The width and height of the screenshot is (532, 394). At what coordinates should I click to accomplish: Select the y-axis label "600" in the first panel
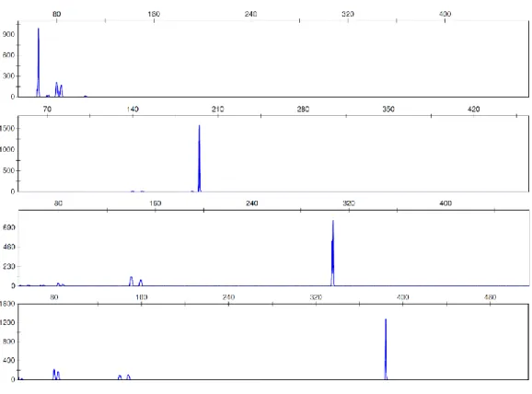pyautogui.click(x=8, y=55)
